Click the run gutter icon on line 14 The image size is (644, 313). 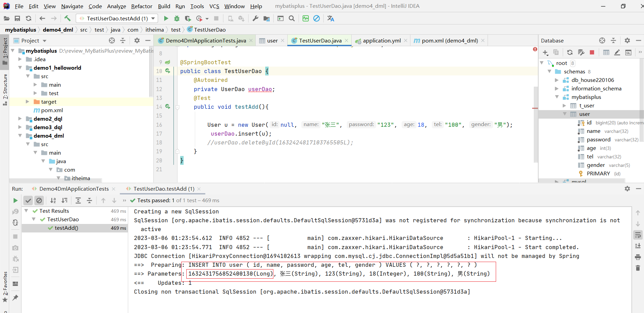click(x=168, y=107)
